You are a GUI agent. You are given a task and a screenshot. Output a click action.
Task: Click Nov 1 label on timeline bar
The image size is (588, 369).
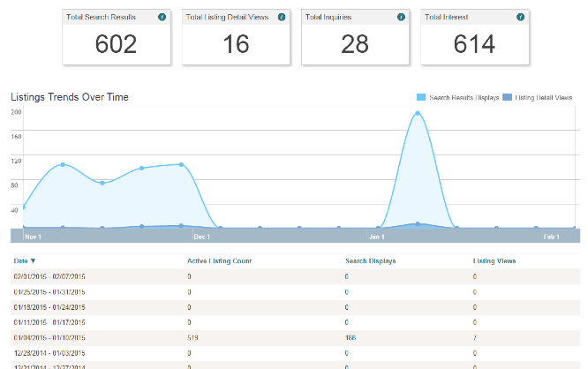click(x=33, y=237)
